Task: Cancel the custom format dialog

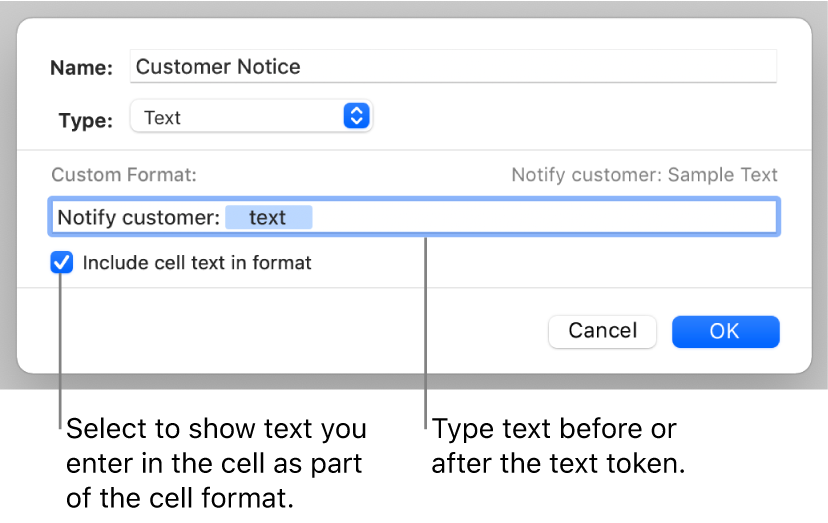Action: (603, 332)
